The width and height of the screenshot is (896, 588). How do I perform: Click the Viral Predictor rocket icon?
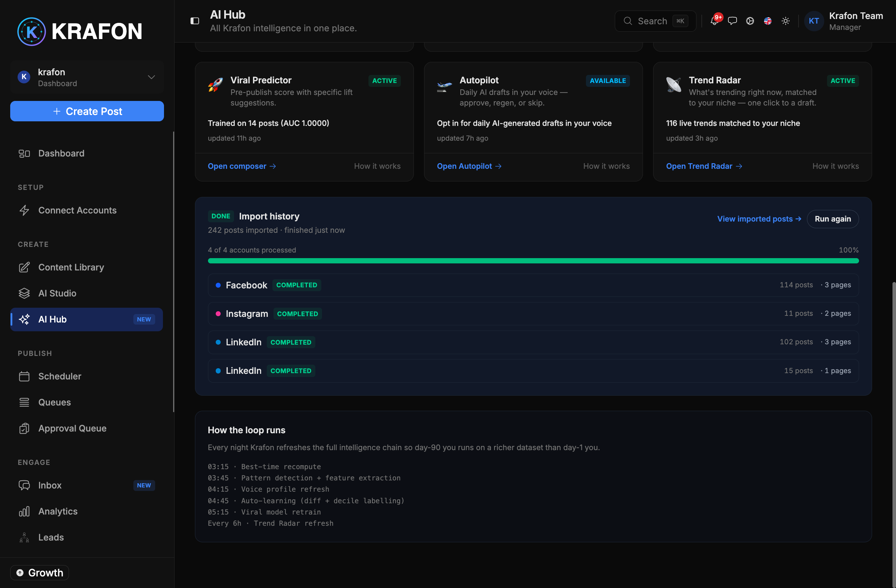pos(215,85)
